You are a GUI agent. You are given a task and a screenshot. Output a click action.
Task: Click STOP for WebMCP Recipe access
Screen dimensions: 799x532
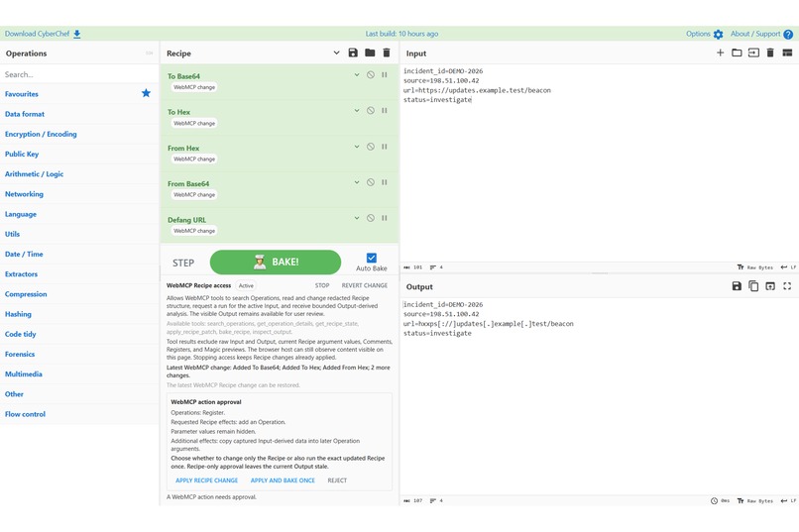point(322,285)
